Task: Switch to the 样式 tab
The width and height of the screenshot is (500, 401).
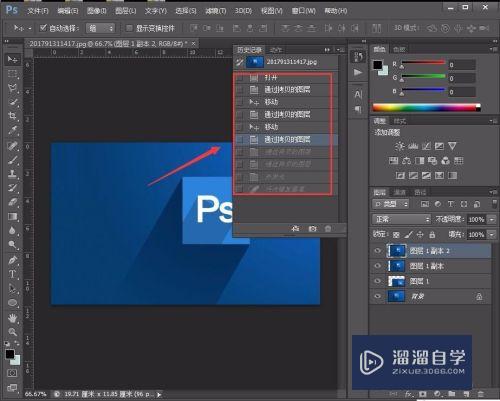Action: pos(399,121)
